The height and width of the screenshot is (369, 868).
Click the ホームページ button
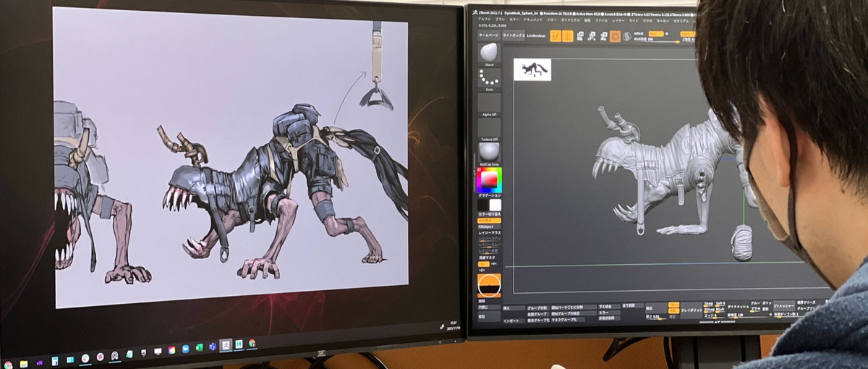point(489,35)
